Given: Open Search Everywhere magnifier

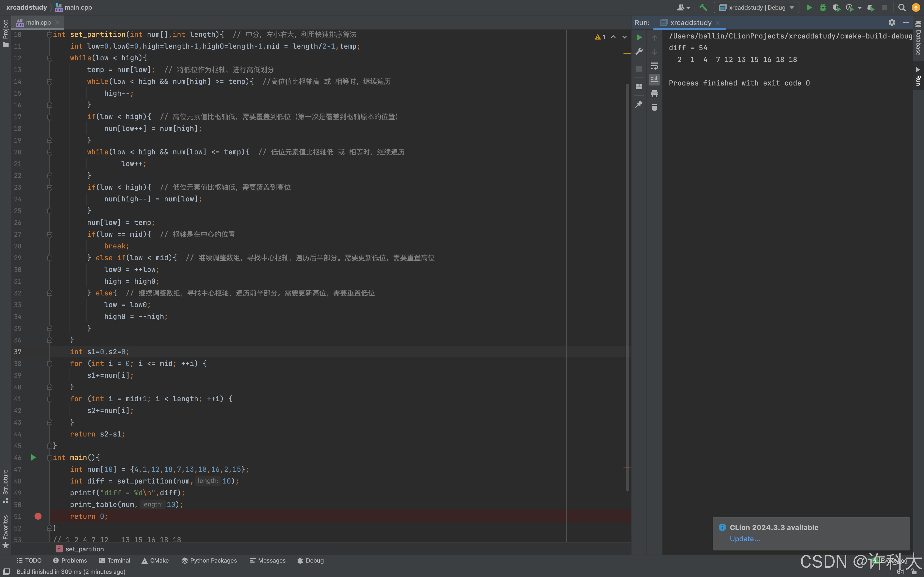Looking at the screenshot, I should click(x=902, y=7).
